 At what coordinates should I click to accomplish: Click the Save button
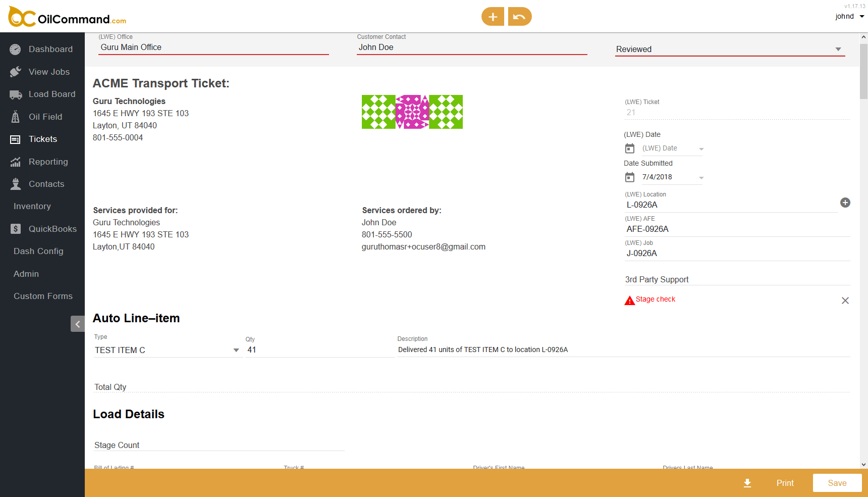click(837, 483)
